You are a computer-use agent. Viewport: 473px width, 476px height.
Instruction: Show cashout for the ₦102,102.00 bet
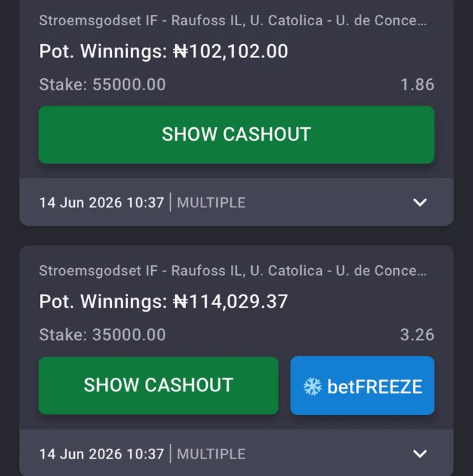coord(236,135)
